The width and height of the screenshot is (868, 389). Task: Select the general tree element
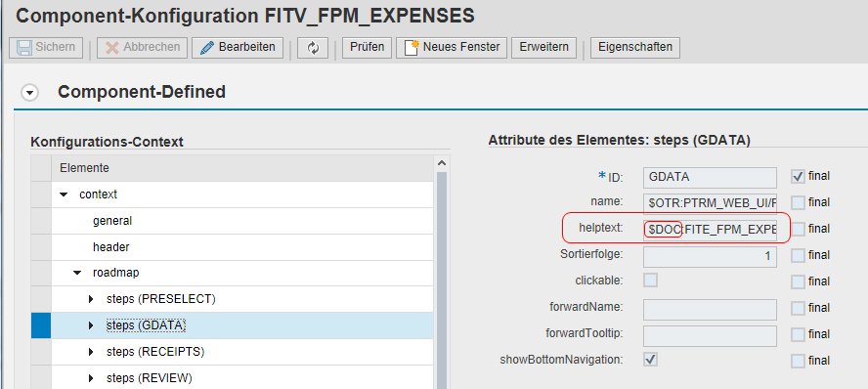pyautogui.click(x=112, y=221)
